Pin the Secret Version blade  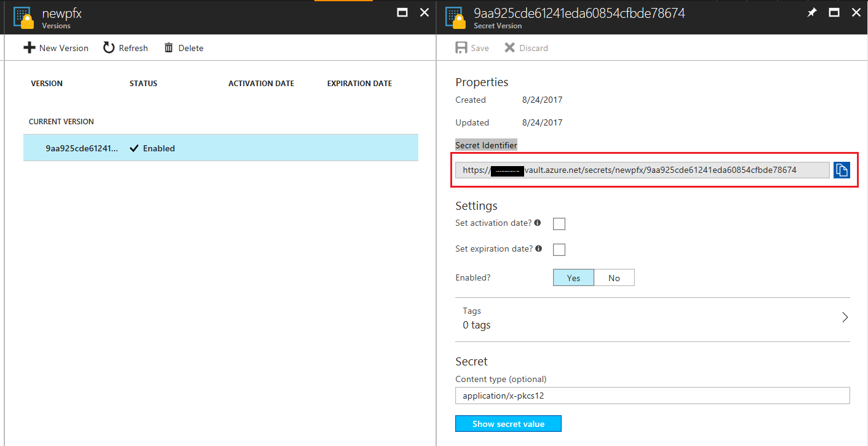pos(812,12)
